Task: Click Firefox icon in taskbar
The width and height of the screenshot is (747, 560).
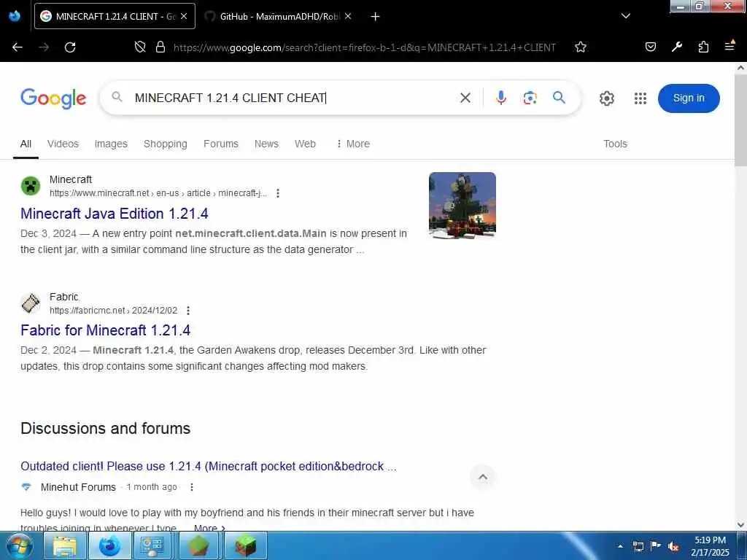Action: coord(109,545)
